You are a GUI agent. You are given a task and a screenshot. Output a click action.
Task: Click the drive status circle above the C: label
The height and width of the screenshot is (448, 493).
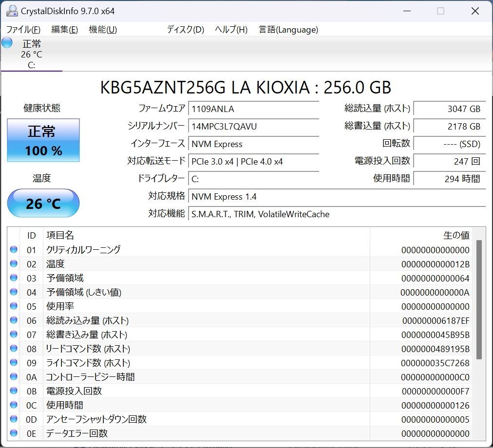(x=6, y=42)
